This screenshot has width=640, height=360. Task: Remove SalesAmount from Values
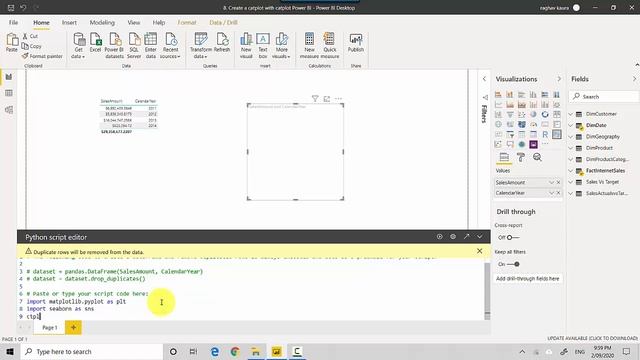pos(558,182)
